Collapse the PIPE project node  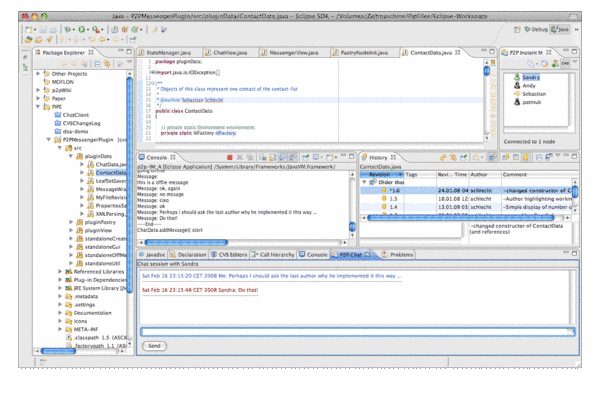tap(38, 107)
